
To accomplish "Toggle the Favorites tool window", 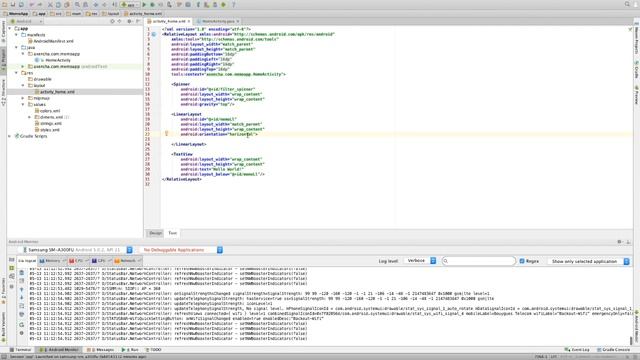I will click(x=3, y=291).
